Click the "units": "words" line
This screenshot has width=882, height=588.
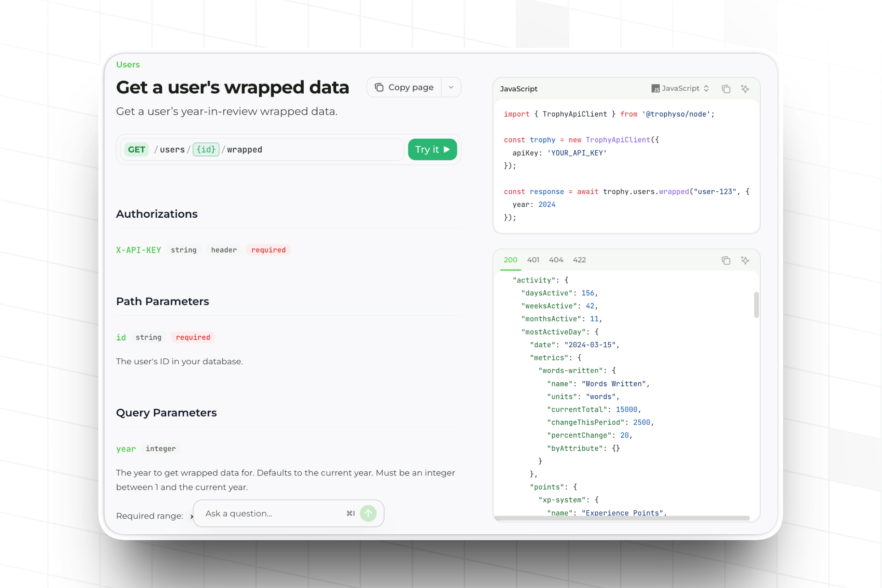tap(583, 397)
